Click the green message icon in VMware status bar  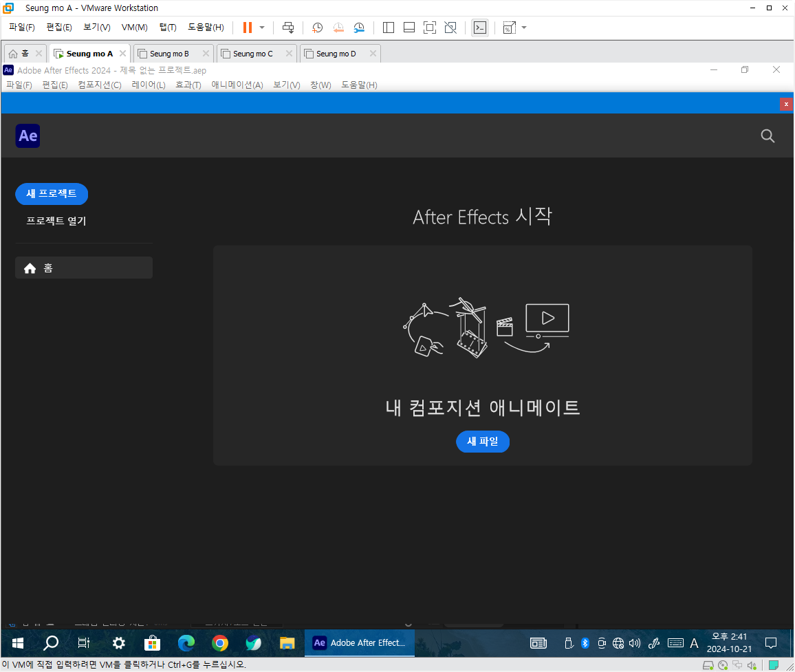click(774, 665)
